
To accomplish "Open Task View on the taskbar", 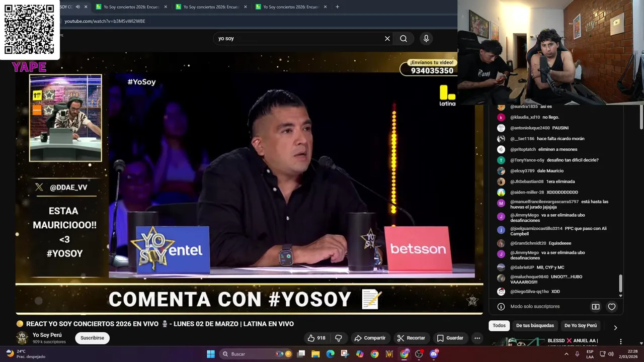I will click(x=301, y=354).
